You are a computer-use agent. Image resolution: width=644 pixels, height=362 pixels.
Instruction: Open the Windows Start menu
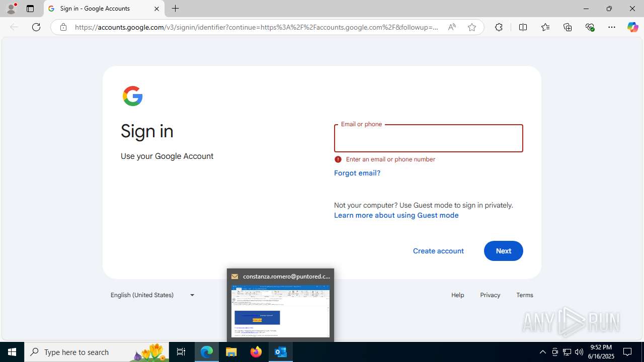click(12, 352)
